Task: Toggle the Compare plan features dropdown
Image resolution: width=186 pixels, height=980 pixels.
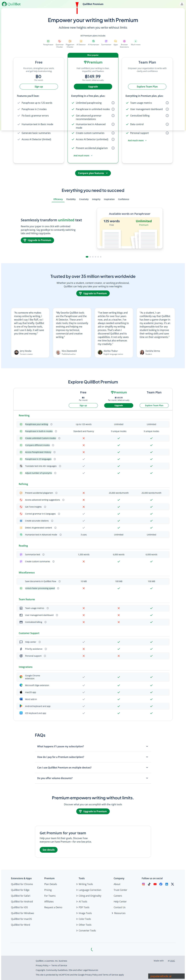Action: pyautogui.click(x=93, y=173)
